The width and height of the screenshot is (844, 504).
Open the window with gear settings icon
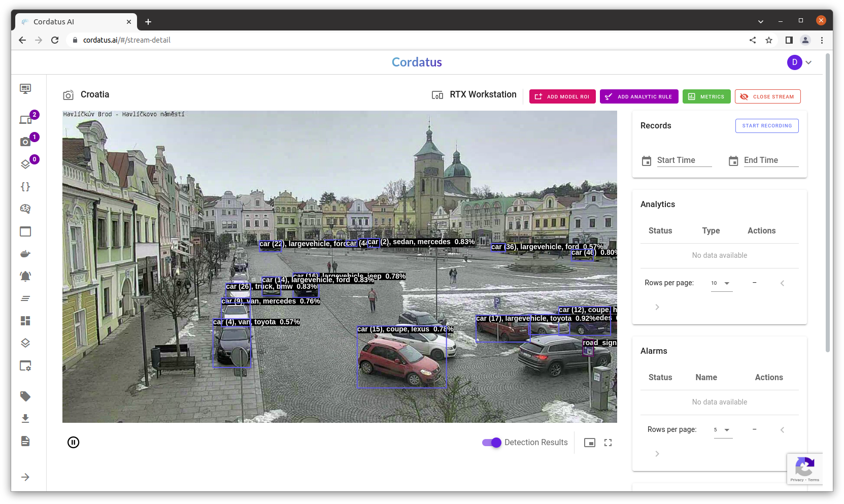pyautogui.click(x=25, y=365)
